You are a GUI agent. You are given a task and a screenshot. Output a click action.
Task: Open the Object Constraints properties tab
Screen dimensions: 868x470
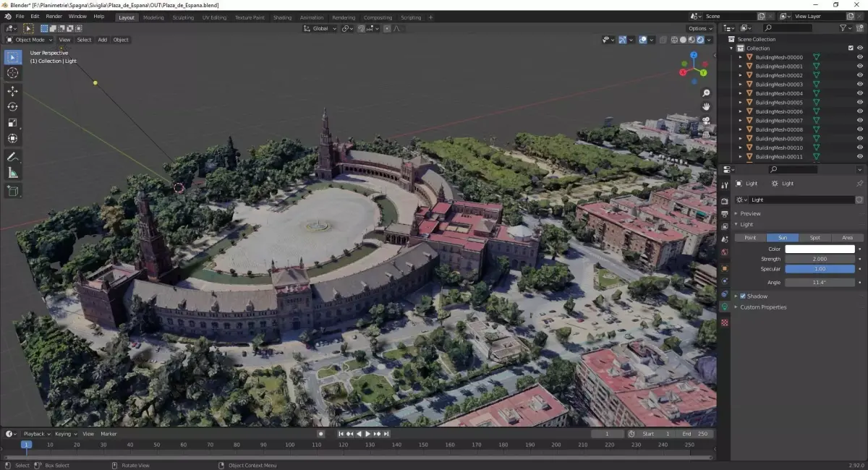click(x=725, y=294)
